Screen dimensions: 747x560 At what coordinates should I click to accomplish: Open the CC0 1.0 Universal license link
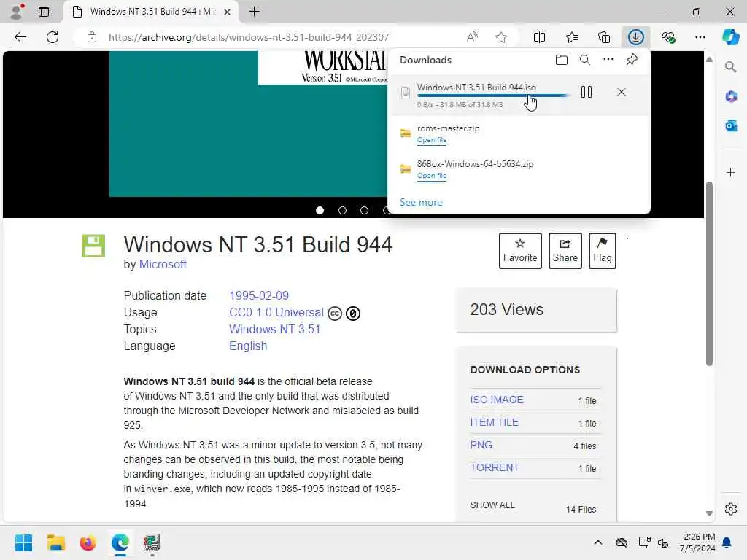[276, 312]
